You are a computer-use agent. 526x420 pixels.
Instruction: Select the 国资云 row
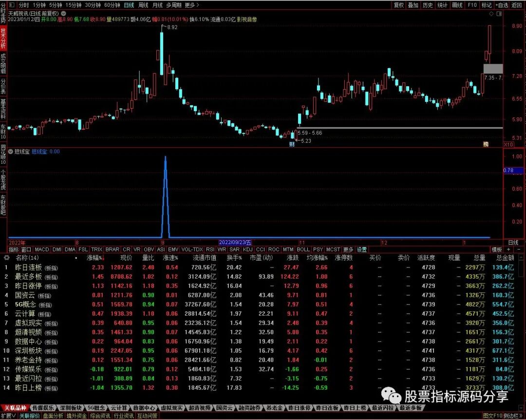tap(262, 295)
